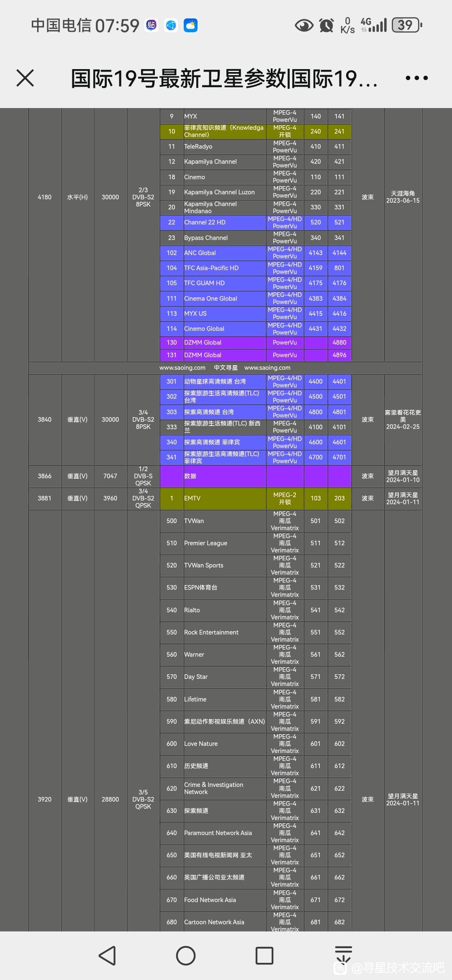This screenshot has width=452, height=980.
Task: Select TFC Asia-Pacific HD channel
Action: [x=211, y=268]
